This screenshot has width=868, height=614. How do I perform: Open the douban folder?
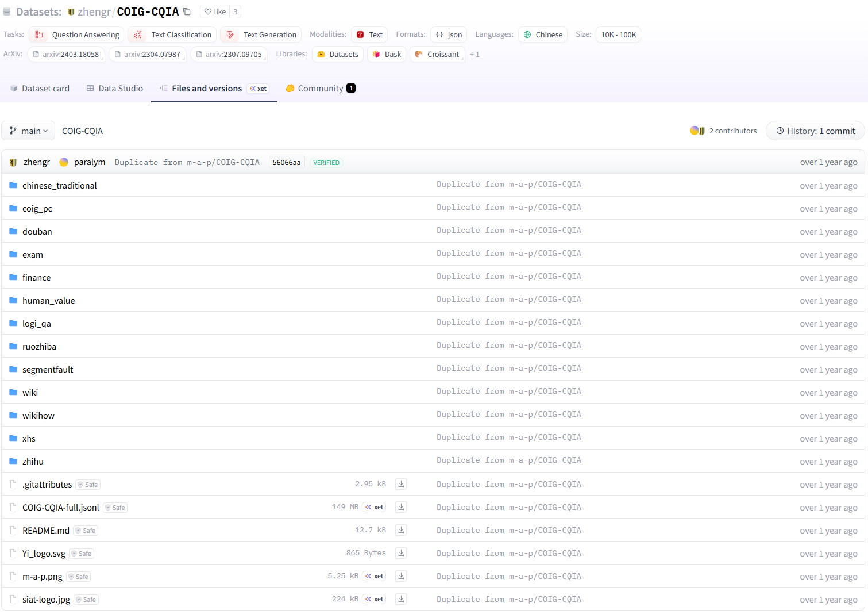coord(37,231)
